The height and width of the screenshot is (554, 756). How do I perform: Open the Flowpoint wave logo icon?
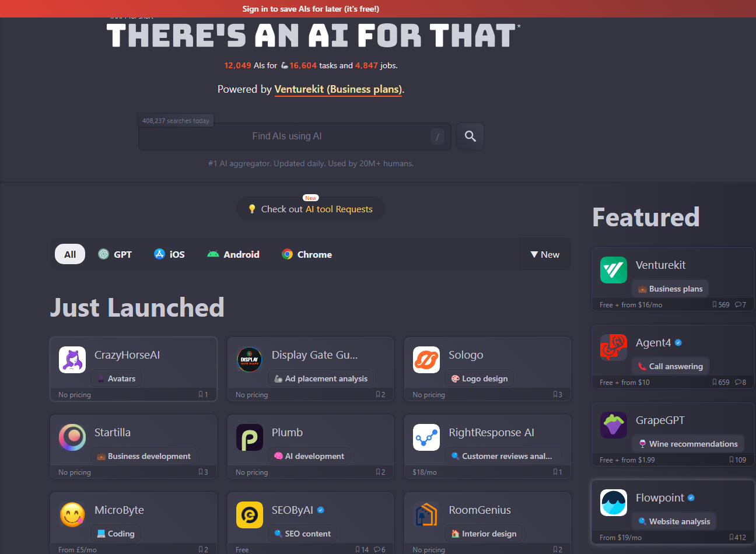614,502
